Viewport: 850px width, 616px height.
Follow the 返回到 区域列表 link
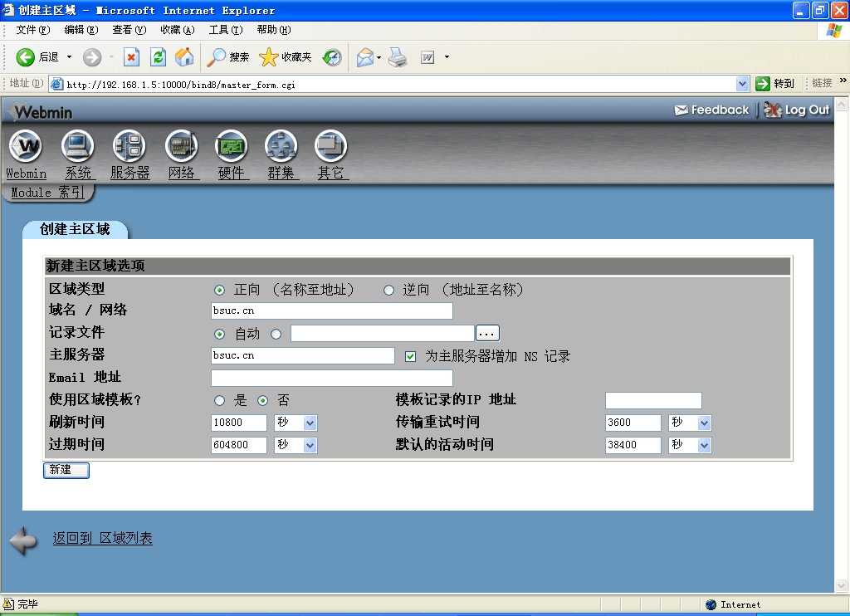coord(102,539)
